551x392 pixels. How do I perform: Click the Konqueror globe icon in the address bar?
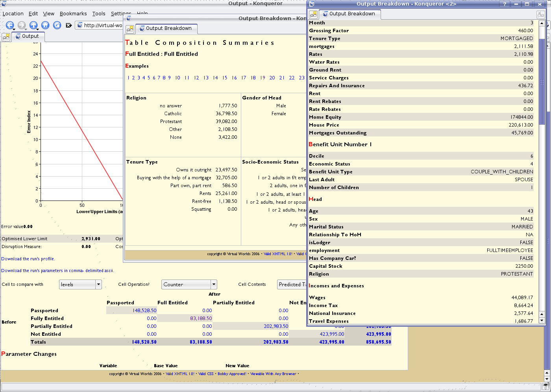[x=79, y=25]
